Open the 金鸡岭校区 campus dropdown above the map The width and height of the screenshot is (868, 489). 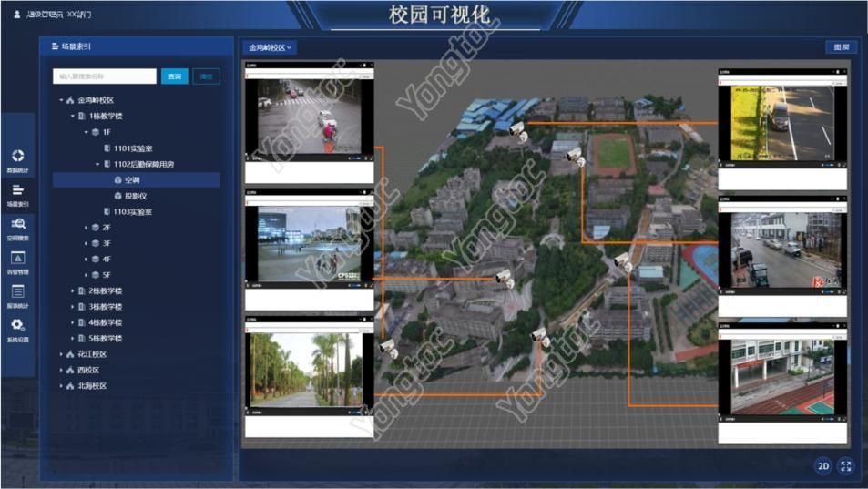click(x=270, y=47)
